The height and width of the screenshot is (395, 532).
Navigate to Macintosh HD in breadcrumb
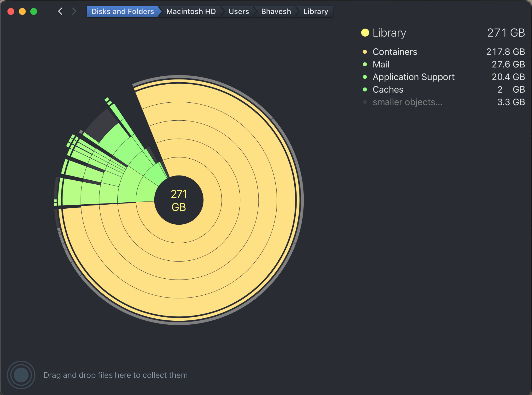click(x=191, y=11)
